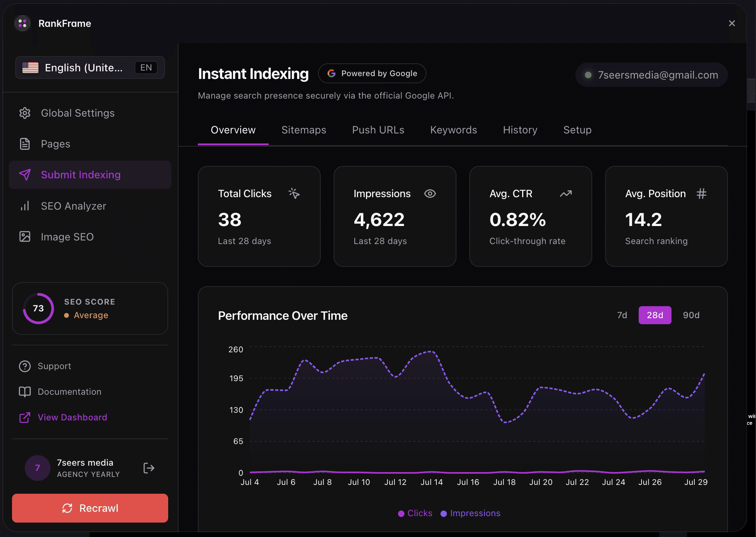756x537 pixels.
Task: Open SEO Analyzer
Action: (90, 206)
